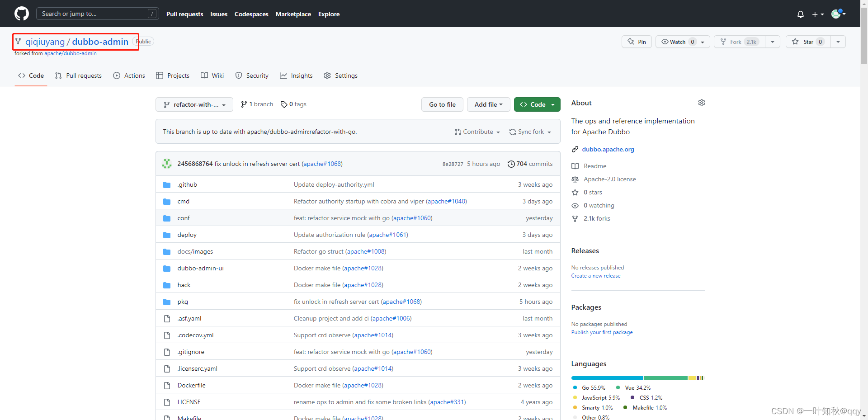Screen dimensions: 868x420
Task: Click the Go segment of languages bar
Action: [x=607, y=378]
